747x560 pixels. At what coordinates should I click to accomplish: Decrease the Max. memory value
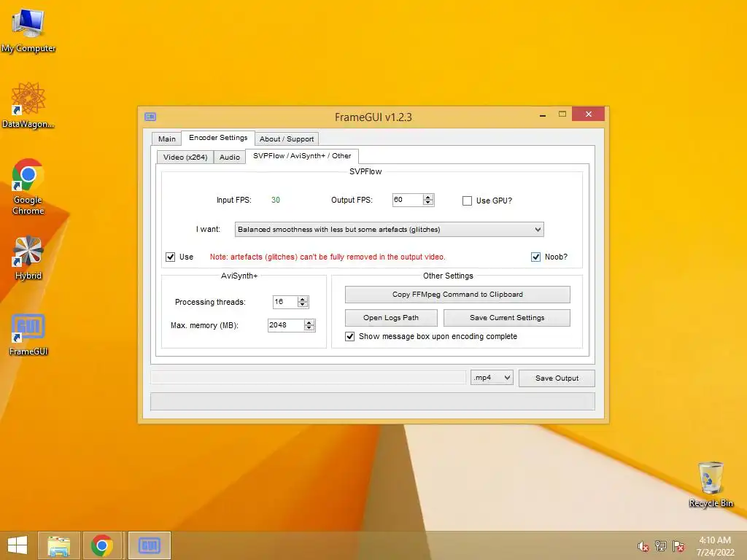click(x=309, y=329)
